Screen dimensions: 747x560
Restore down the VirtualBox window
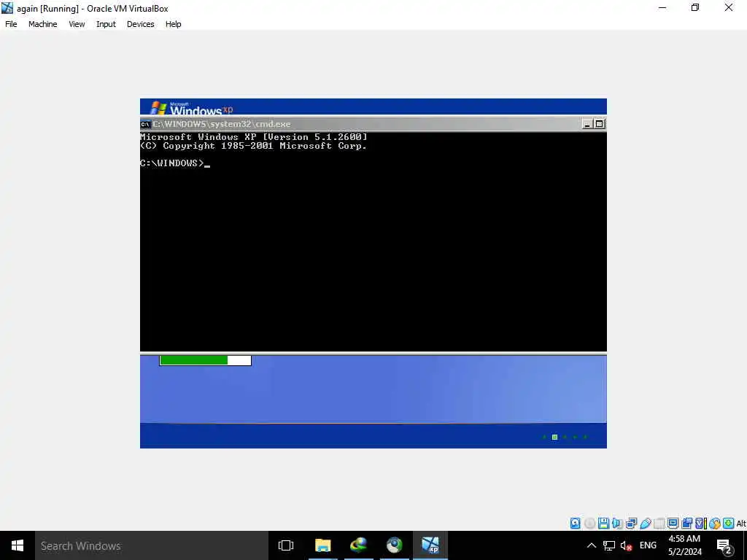[695, 7]
